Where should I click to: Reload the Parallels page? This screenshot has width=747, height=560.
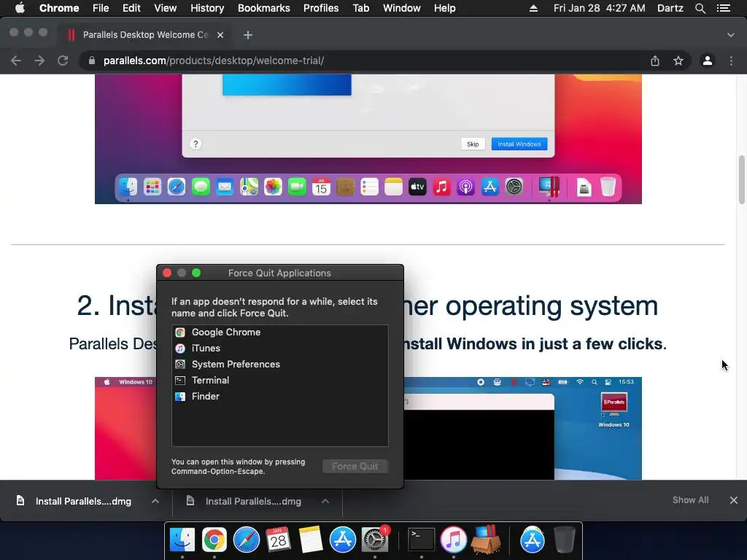63,61
